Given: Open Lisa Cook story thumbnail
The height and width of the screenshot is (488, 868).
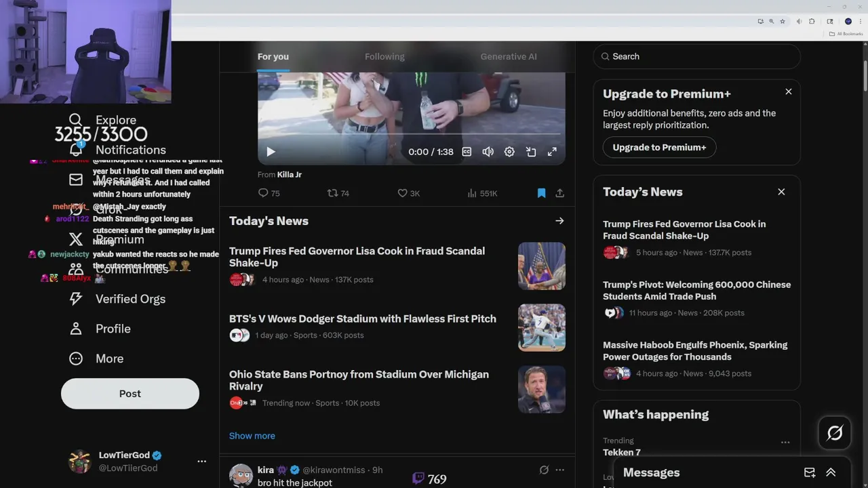Looking at the screenshot, I should (x=542, y=266).
